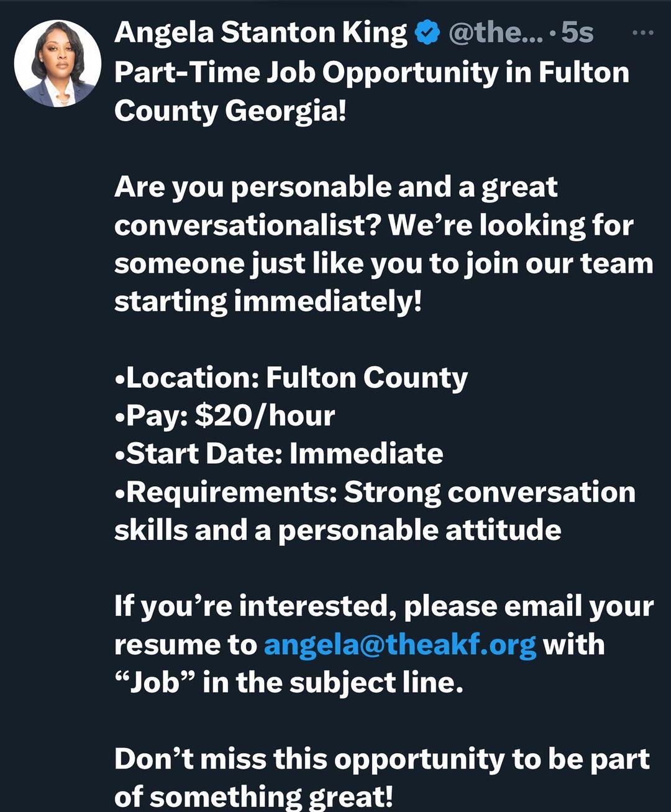Click the Part-Time Job Opportunity headline text
This screenshot has height=812, width=671.
tap(372, 73)
